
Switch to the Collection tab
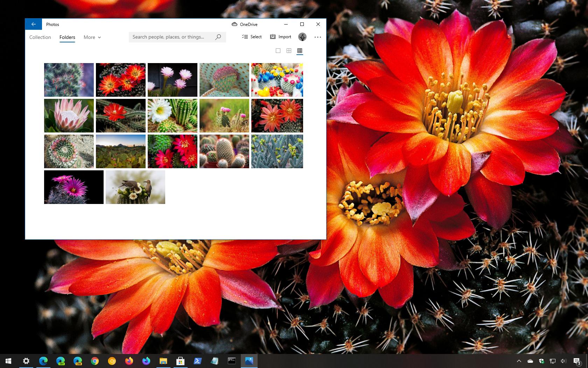coord(40,37)
